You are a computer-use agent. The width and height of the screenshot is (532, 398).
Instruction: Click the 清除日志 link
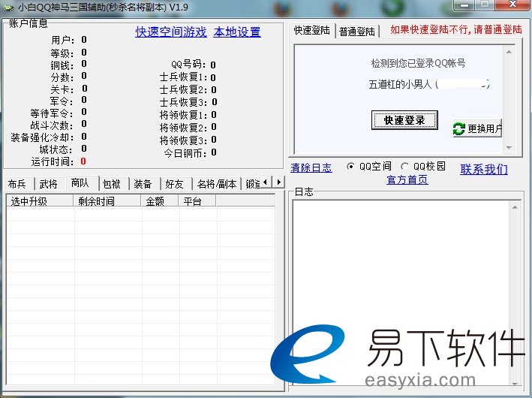[311, 168]
